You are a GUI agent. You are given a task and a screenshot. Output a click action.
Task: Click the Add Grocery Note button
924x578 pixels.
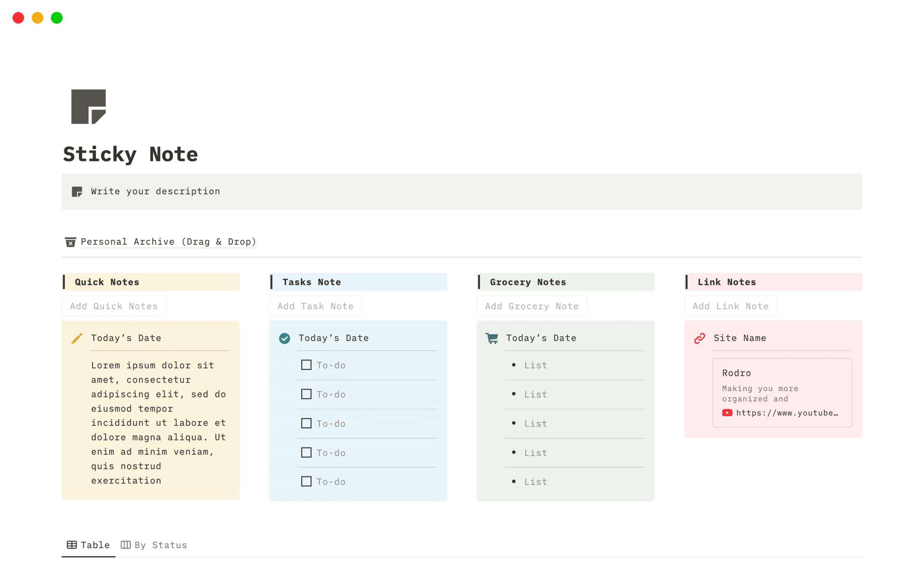[531, 305]
